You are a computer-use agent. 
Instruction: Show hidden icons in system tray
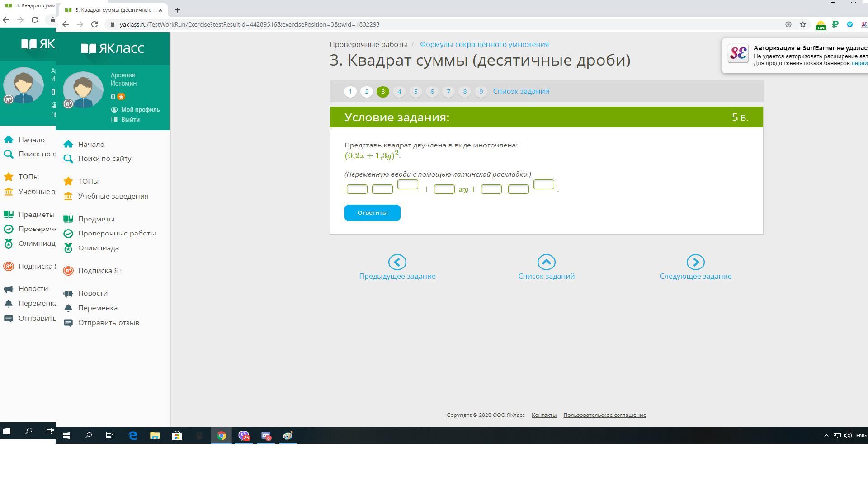(x=826, y=436)
